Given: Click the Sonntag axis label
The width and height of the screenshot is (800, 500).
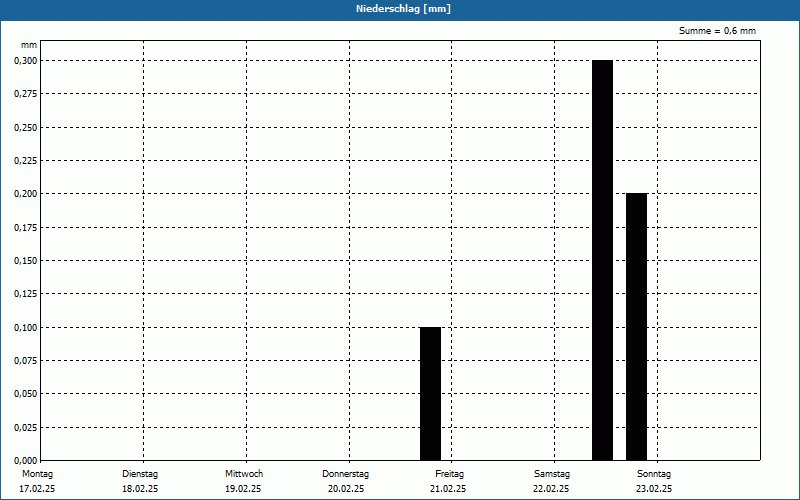Looking at the screenshot, I should pos(654,474).
